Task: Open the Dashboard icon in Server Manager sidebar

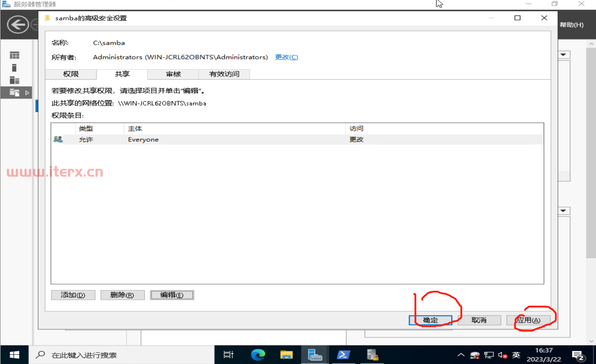Action: [x=14, y=55]
